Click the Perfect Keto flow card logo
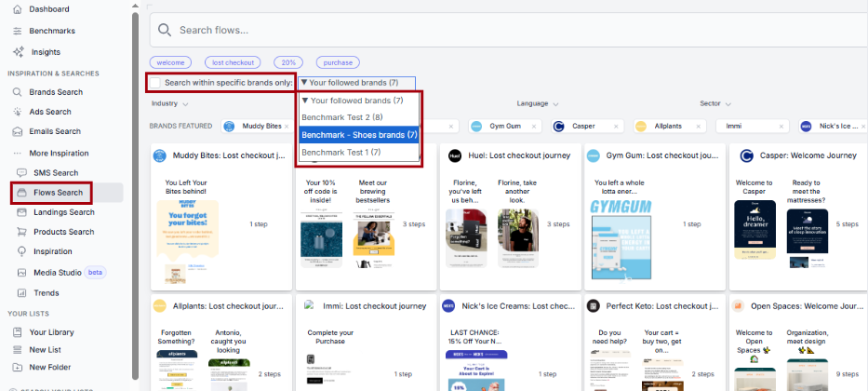This screenshot has width=868, height=391. (x=594, y=305)
